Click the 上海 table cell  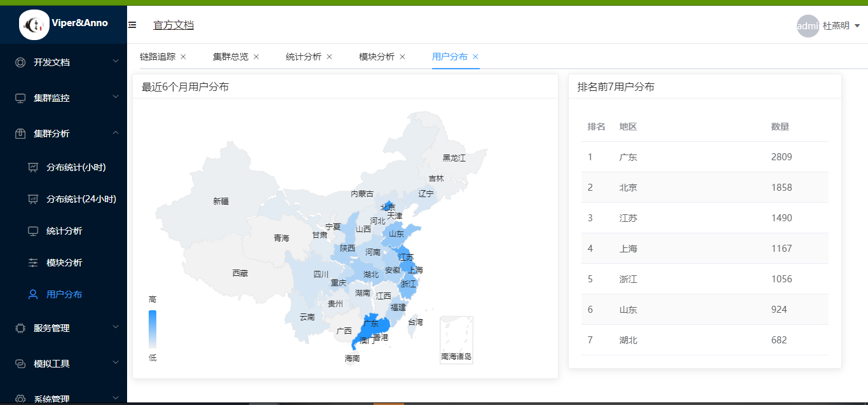628,249
